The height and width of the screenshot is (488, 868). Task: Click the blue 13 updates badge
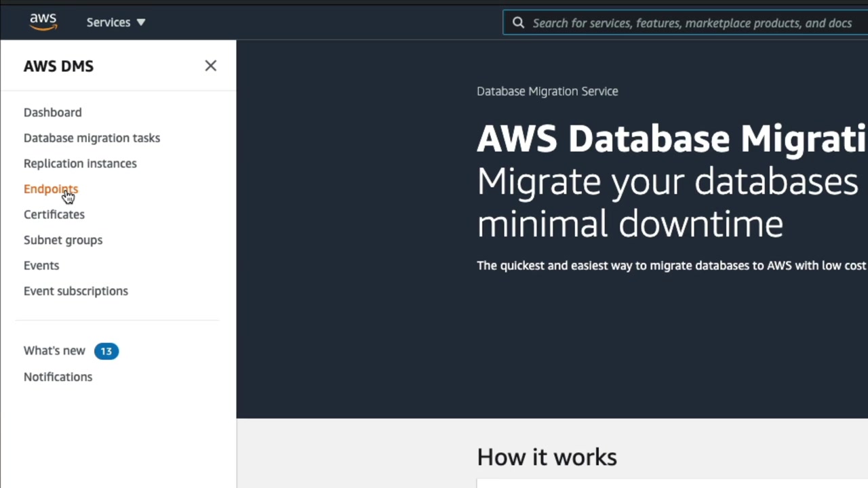click(x=106, y=351)
